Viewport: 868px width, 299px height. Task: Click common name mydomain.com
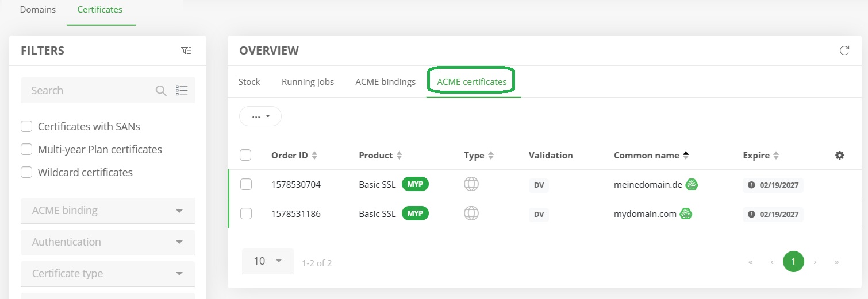point(645,214)
